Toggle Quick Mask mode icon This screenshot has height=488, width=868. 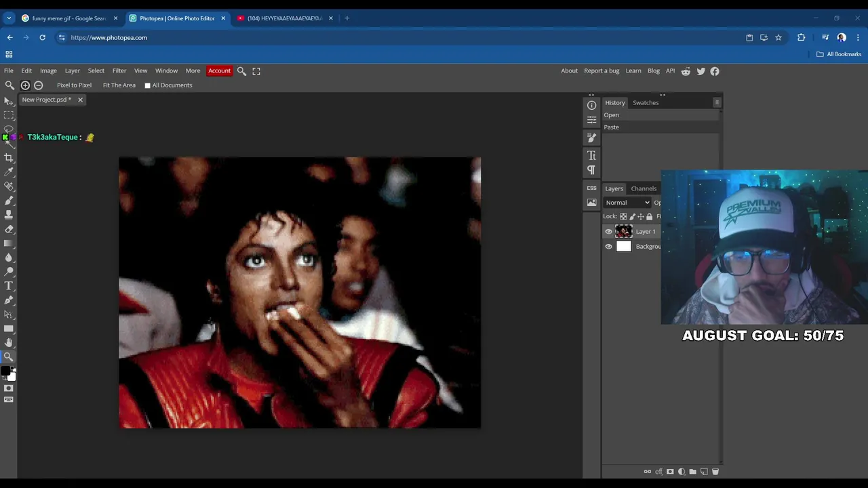[x=8, y=388]
